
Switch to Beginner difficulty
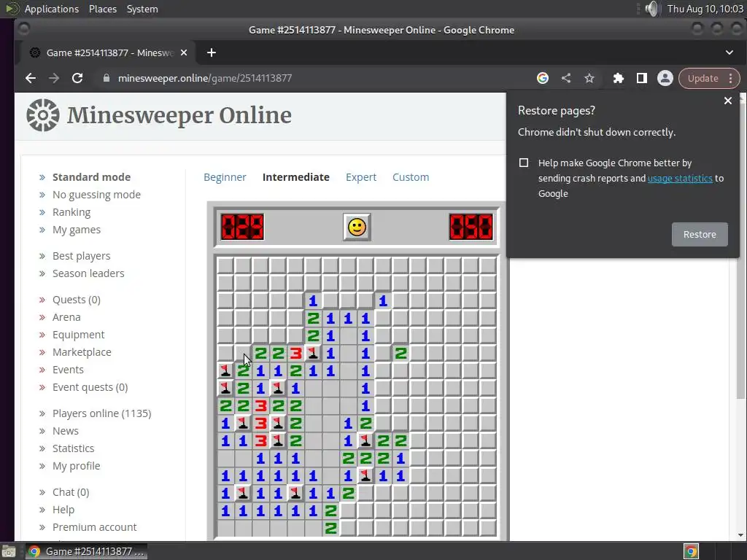[225, 177]
